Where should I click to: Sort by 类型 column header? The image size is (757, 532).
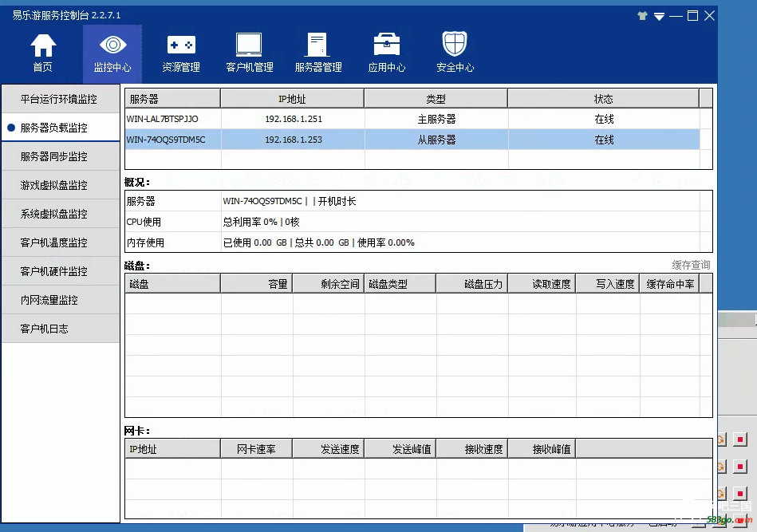[436, 98]
